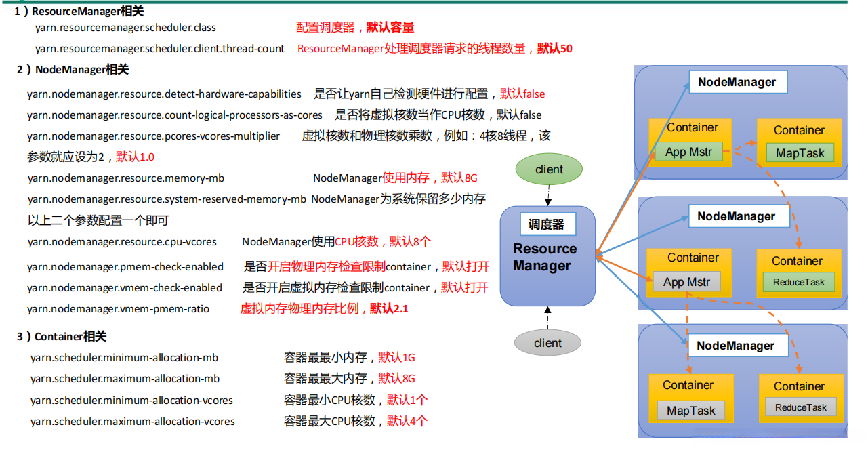Toggle yarn.nodemanager.vmem-check-enabled setting
868x450 pixels.
126,287
